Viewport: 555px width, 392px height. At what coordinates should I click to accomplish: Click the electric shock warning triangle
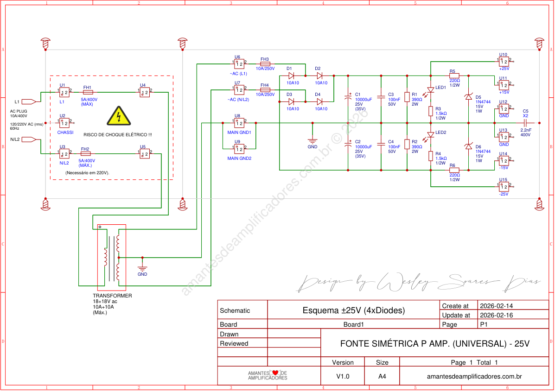click(120, 117)
